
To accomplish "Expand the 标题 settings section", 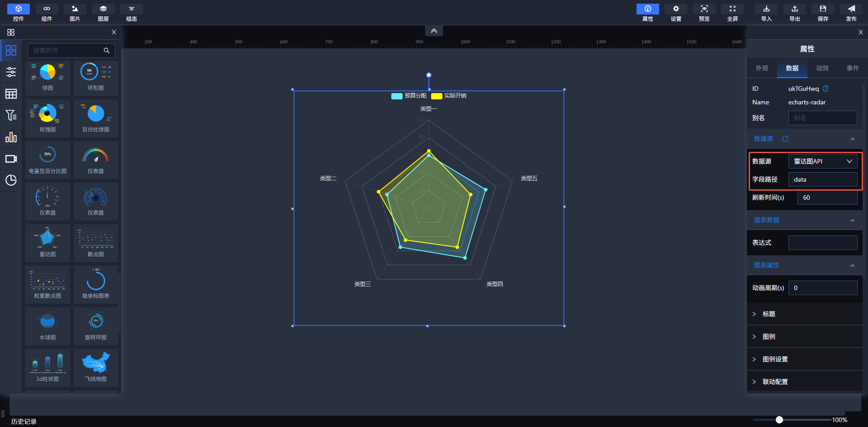I will [769, 314].
